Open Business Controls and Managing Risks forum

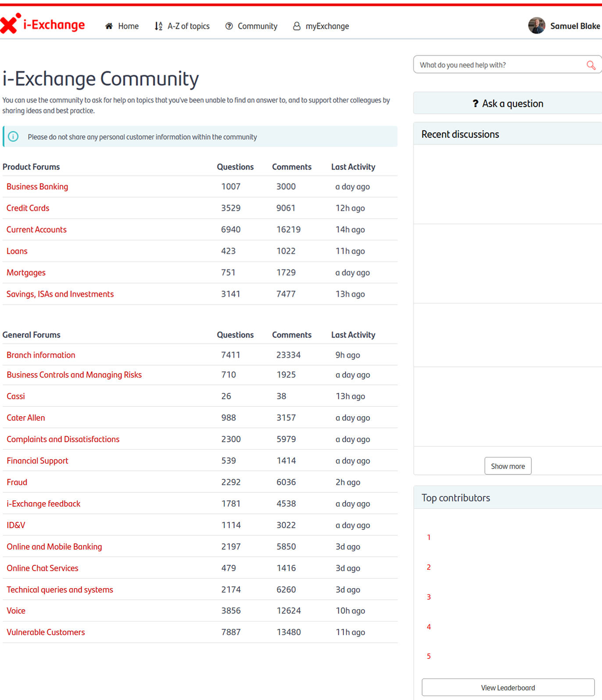coord(74,375)
